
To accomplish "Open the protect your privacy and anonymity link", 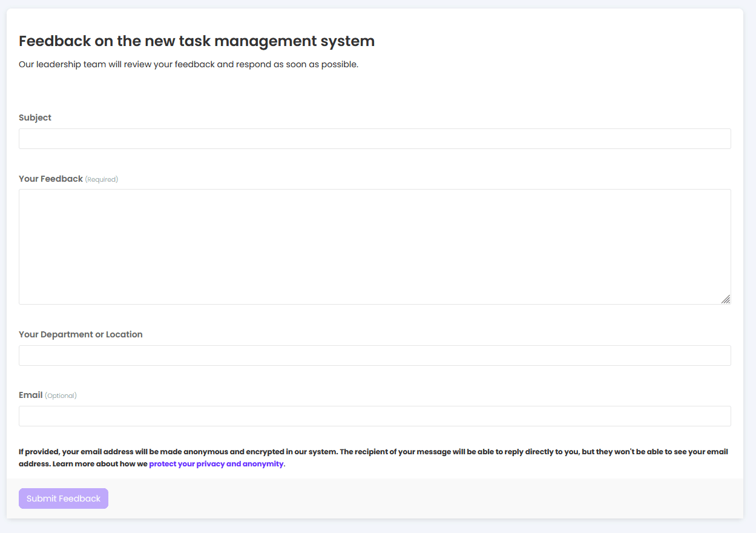I will (x=216, y=464).
